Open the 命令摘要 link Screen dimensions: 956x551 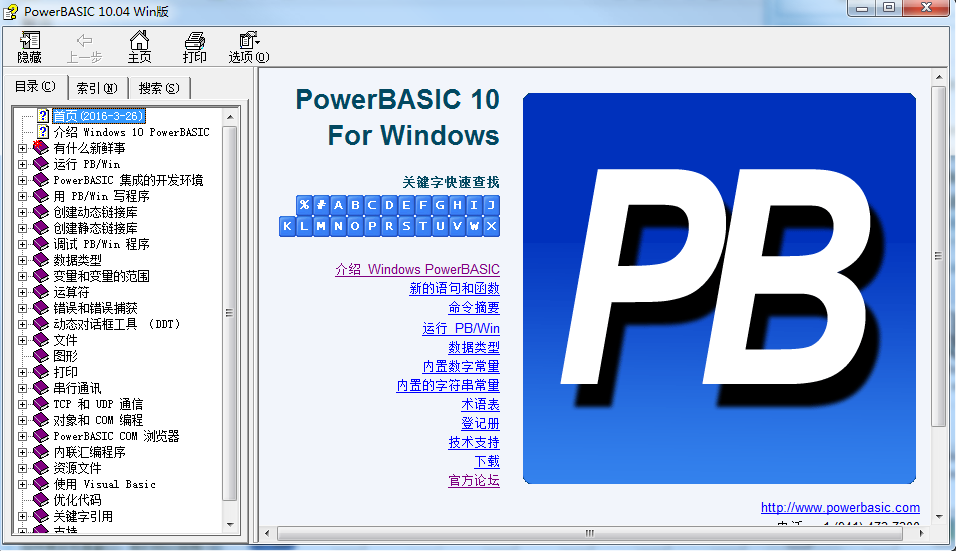pyautogui.click(x=474, y=307)
